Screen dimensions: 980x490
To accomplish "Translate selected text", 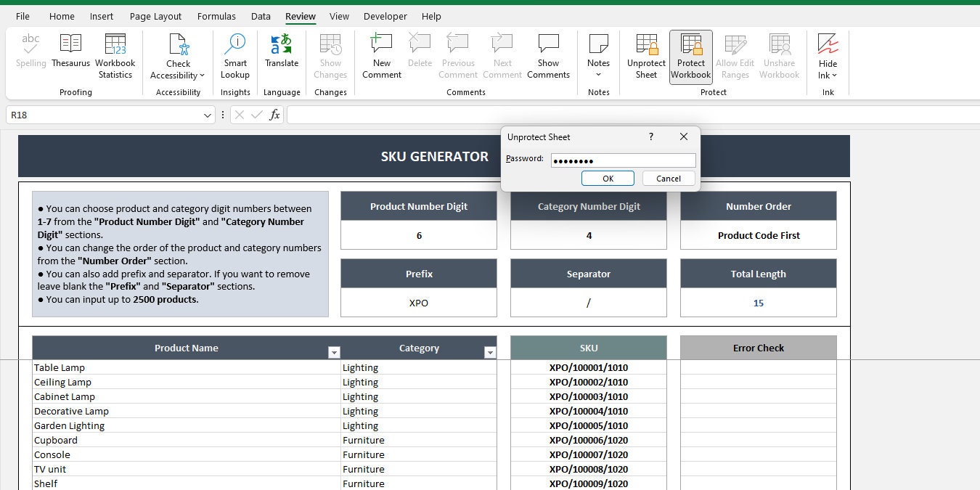I will click(x=282, y=54).
